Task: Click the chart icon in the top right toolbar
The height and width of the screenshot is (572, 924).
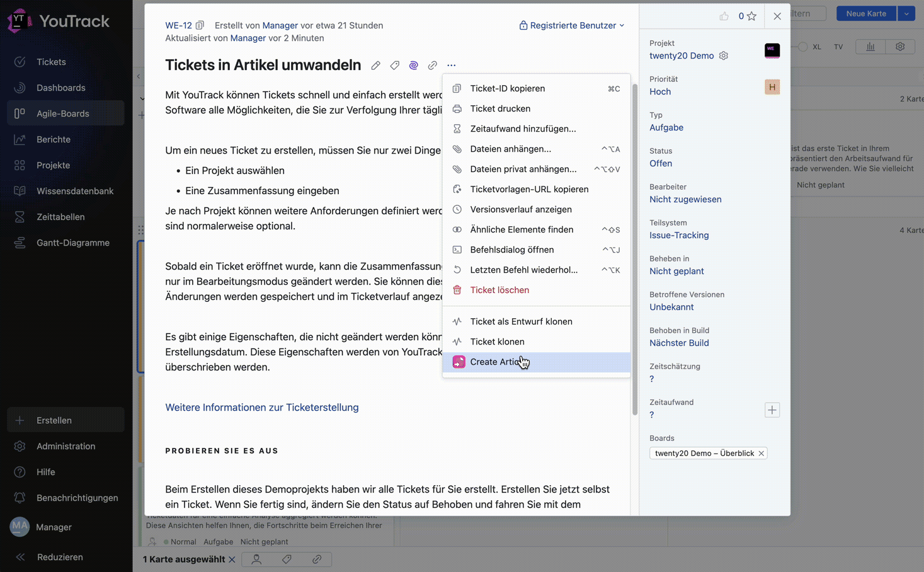Action: [870, 46]
